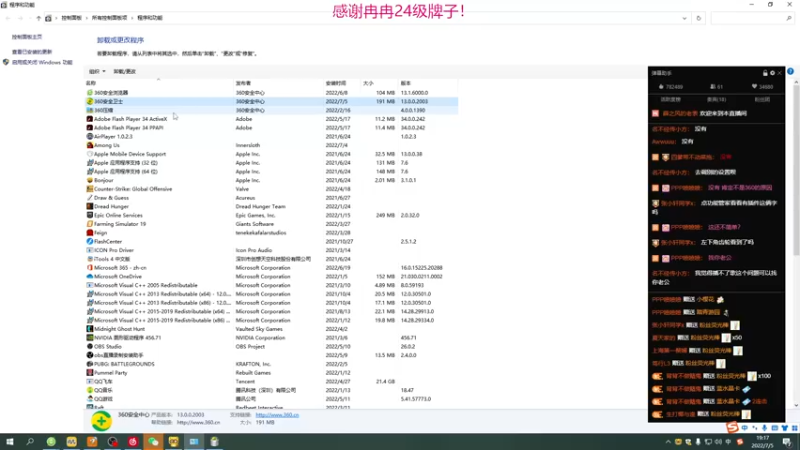This screenshot has width=800, height=450.
Task: Select the iTools 4 中文版 row
Action: 271,259
